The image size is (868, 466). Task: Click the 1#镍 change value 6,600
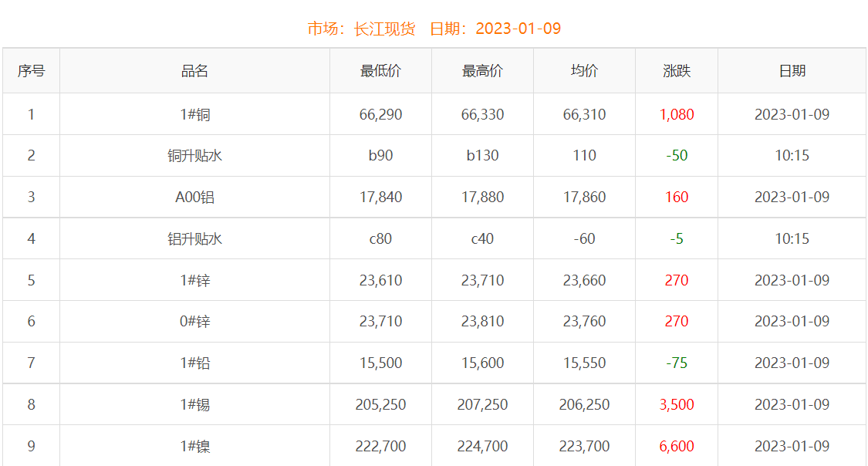pyautogui.click(x=677, y=447)
